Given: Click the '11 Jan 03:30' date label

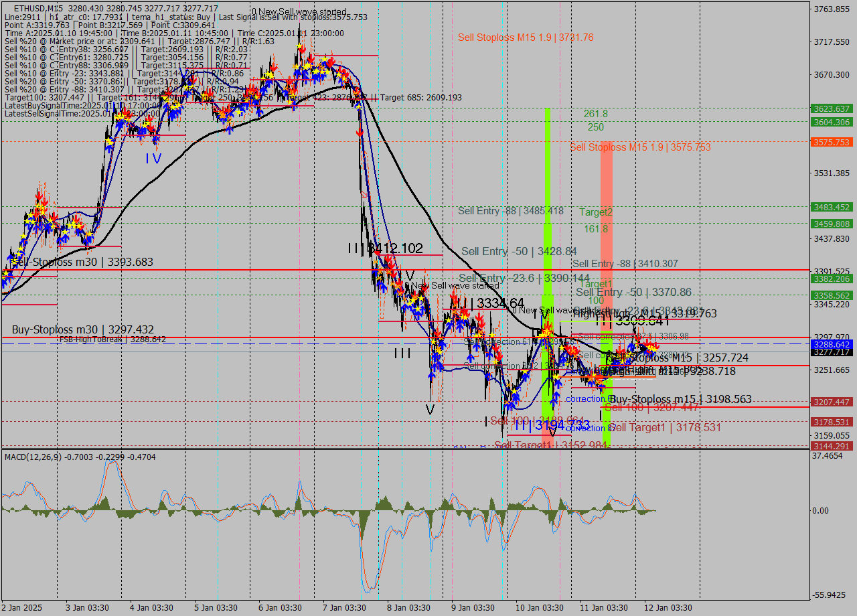Looking at the screenshot, I should (604, 608).
